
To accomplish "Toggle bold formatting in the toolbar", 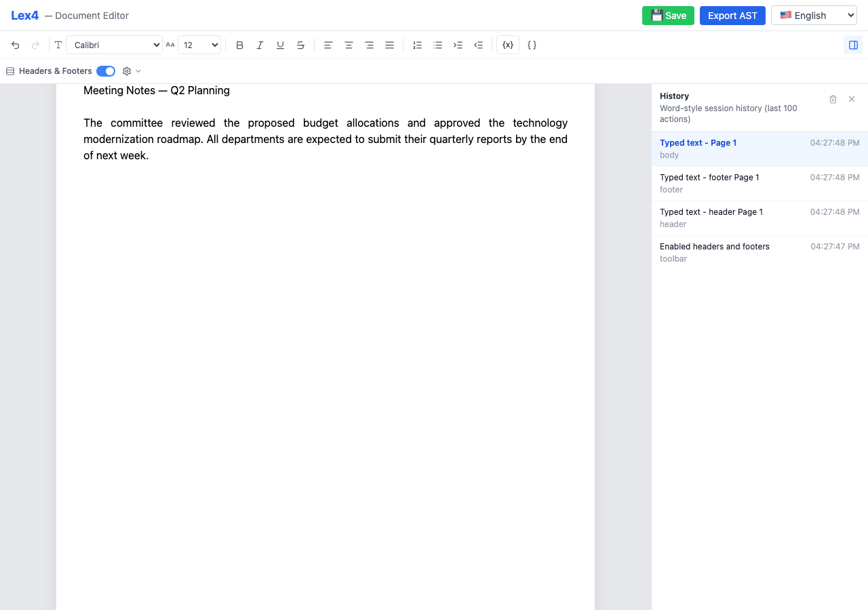I will click(x=239, y=45).
